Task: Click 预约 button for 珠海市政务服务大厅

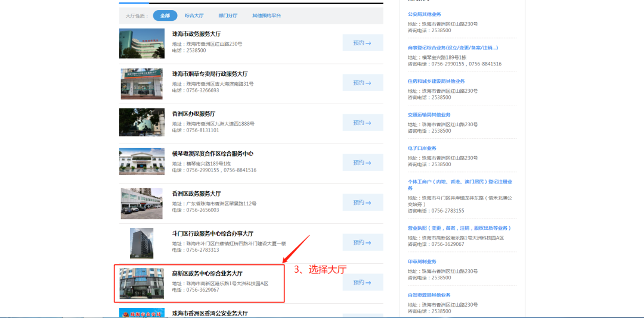Action: pyautogui.click(x=363, y=43)
